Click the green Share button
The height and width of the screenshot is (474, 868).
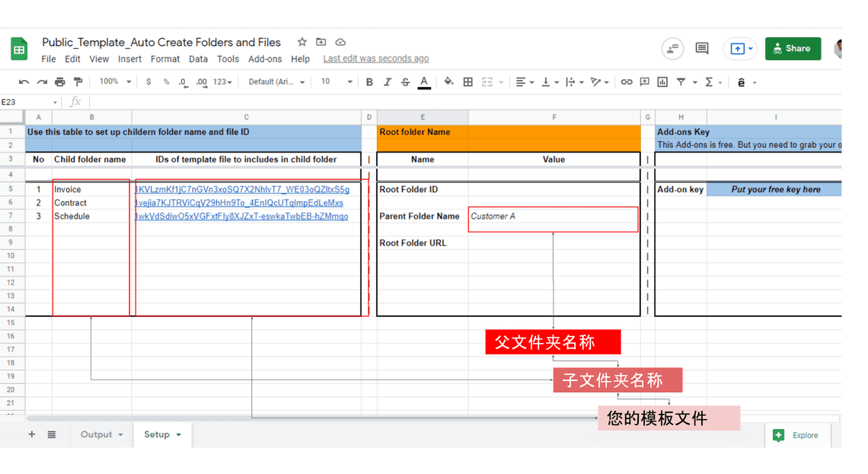793,49
